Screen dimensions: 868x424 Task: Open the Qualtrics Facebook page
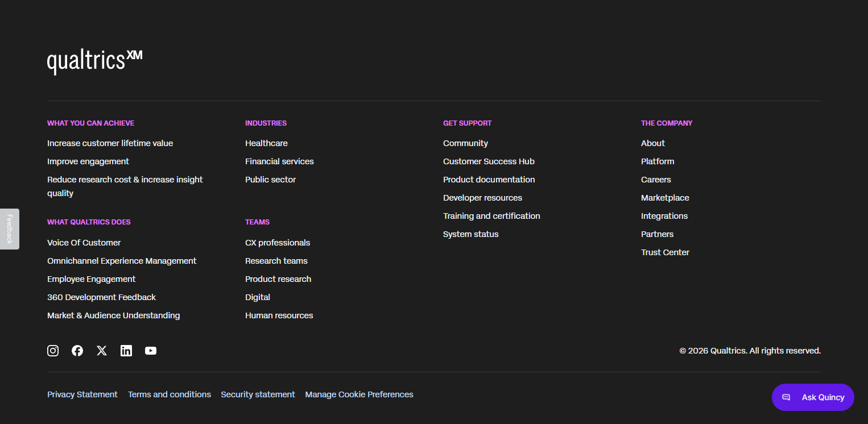pos(77,351)
